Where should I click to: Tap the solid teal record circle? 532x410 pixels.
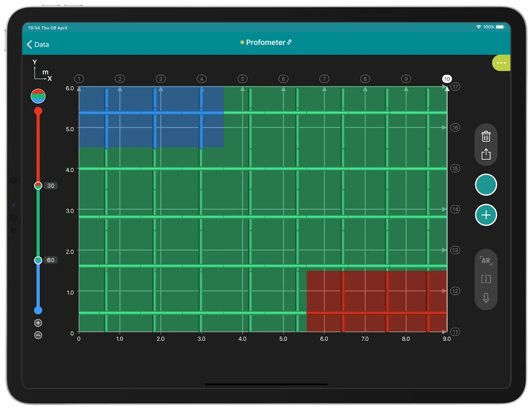[x=486, y=185]
